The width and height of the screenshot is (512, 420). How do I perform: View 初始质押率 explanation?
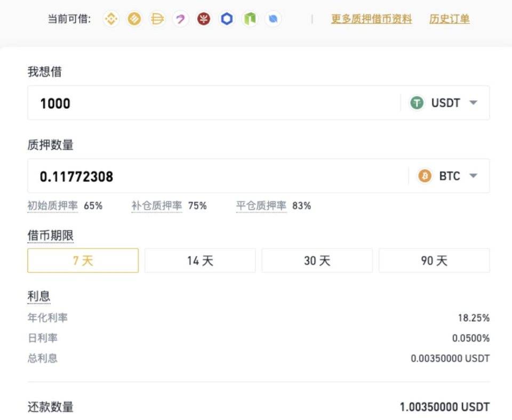(x=52, y=206)
